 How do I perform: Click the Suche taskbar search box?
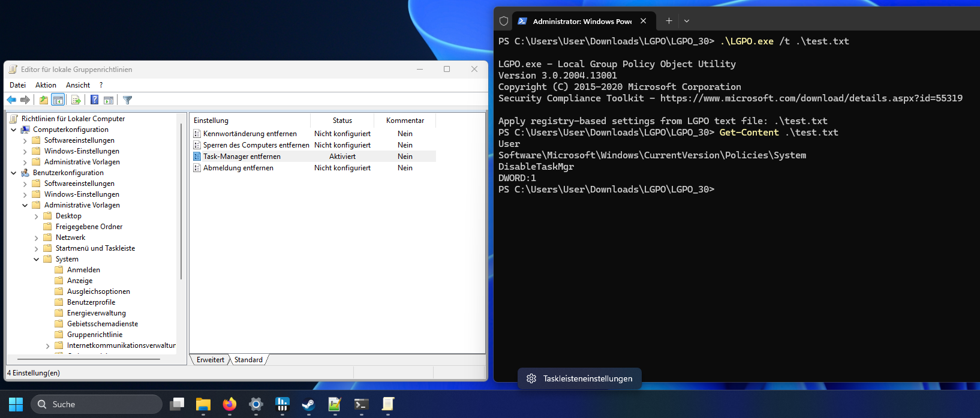click(x=97, y=404)
